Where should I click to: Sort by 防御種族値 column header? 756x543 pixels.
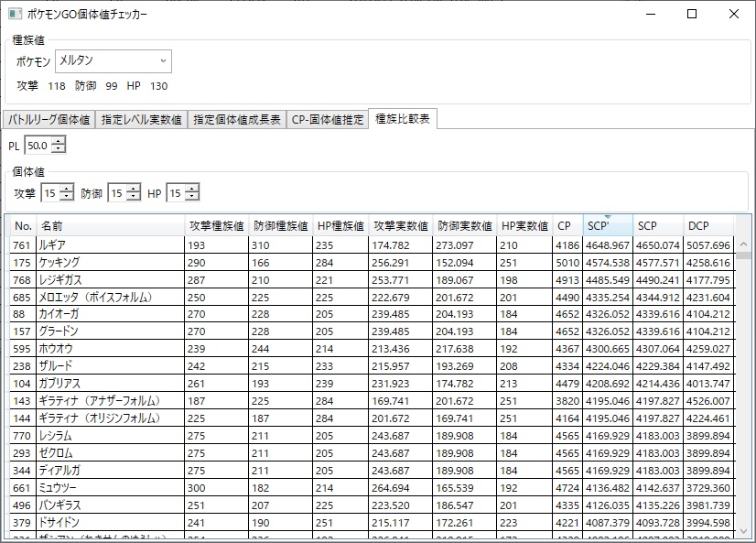pyautogui.click(x=281, y=225)
